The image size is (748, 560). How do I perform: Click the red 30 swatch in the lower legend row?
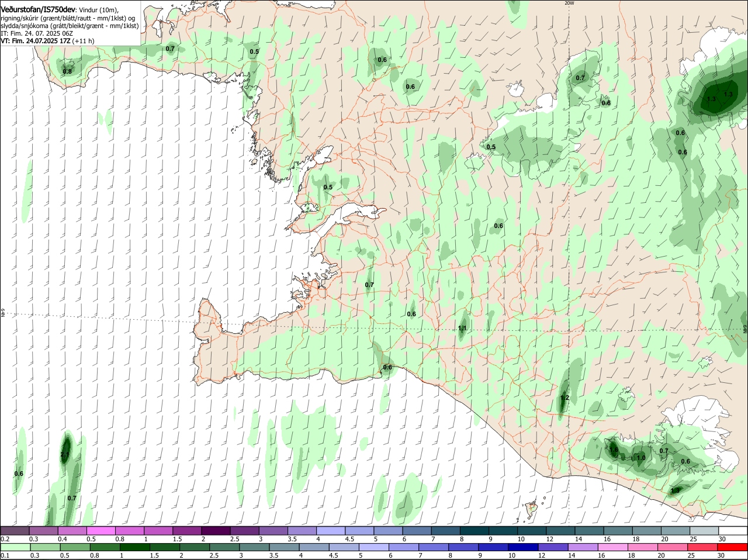(x=733, y=547)
